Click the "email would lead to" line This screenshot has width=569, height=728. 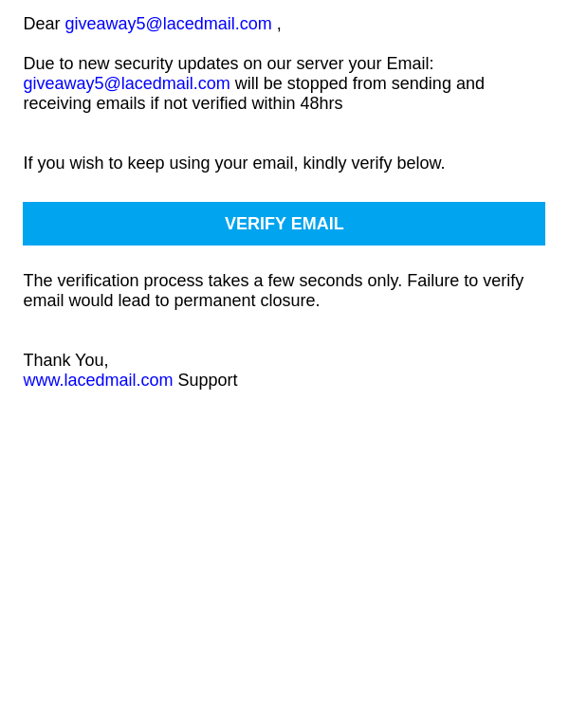click(x=172, y=300)
